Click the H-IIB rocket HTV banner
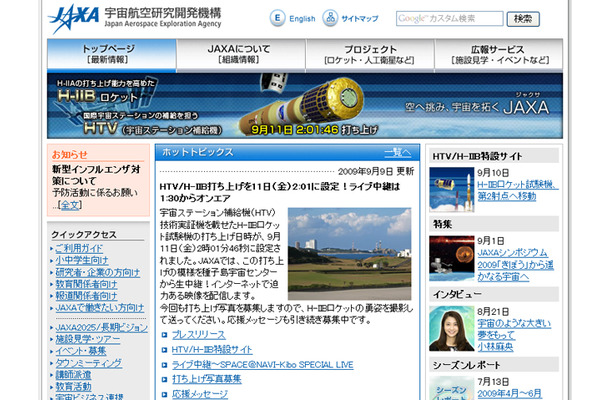 (x=305, y=105)
